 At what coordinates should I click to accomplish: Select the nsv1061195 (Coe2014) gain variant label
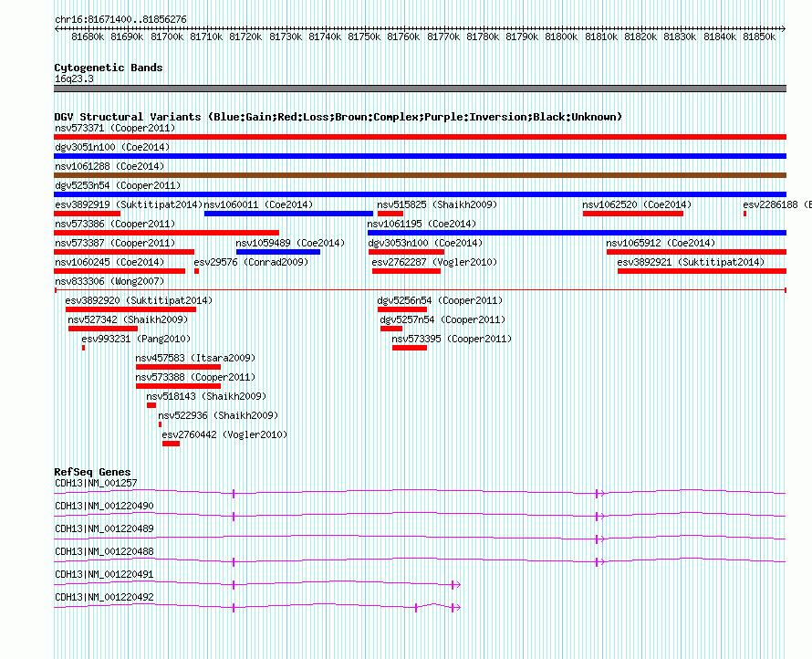[x=422, y=224]
